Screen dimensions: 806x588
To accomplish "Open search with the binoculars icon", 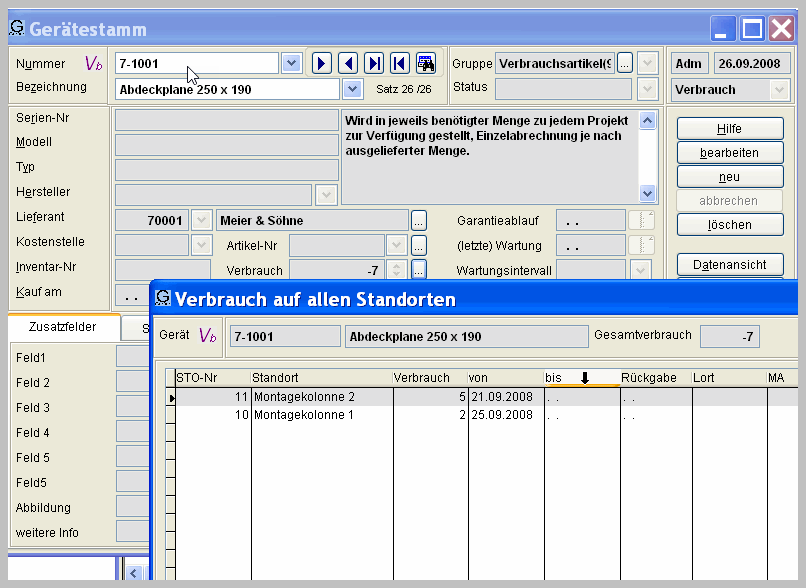I will click(426, 63).
